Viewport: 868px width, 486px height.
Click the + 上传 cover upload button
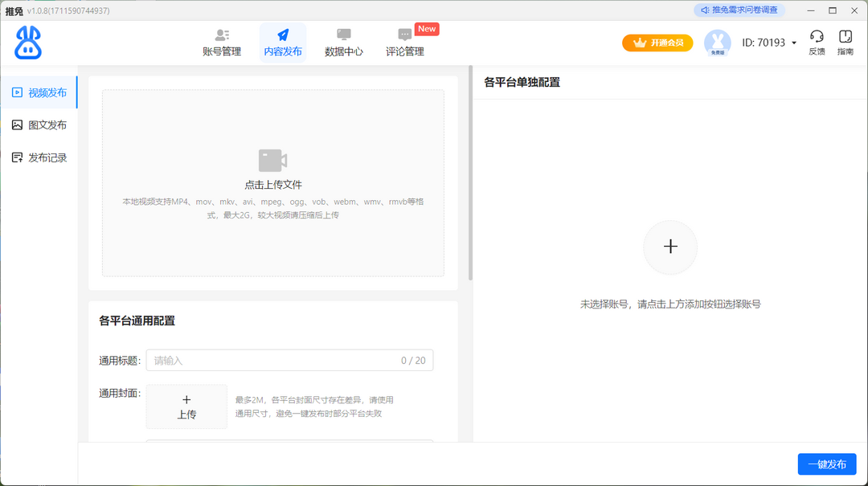(x=186, y=406)
